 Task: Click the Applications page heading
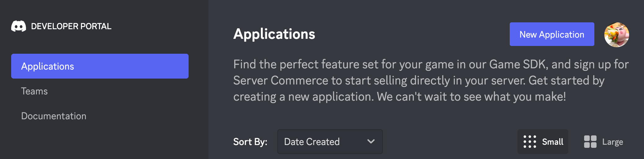[274, 34]
